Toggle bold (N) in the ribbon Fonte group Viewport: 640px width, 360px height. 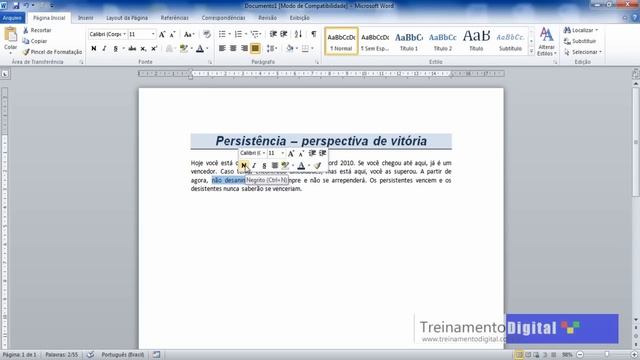pyautogui.click(x=94, y=49)
